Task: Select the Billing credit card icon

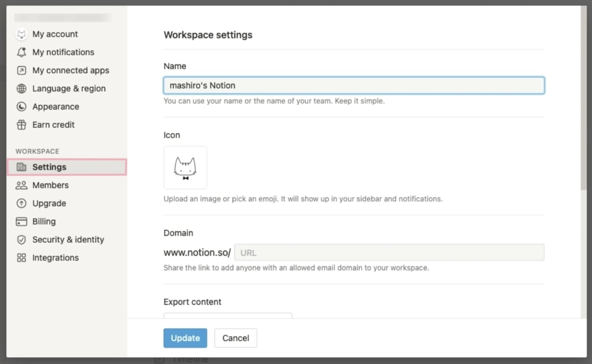Action: tap(22, 221)
